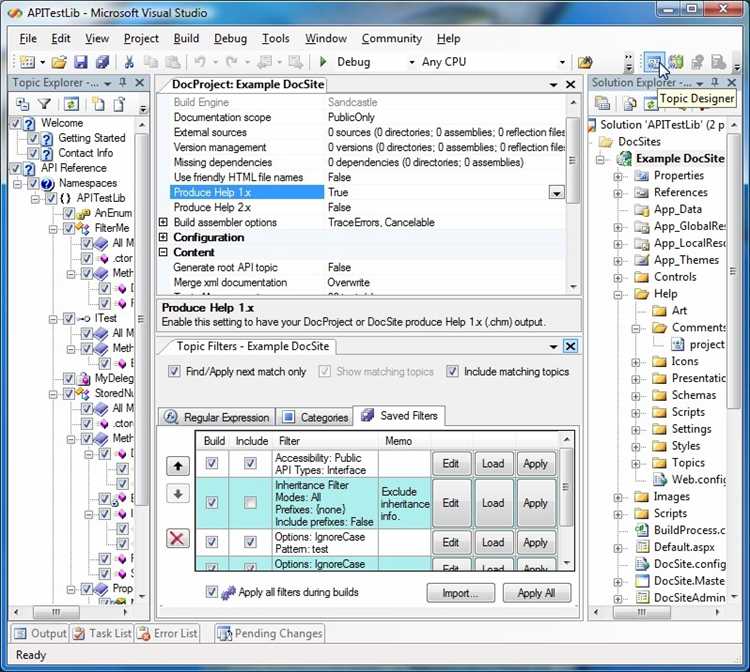This screenshot has height=672, width=750.
Task: Collapse the Content property group
Action: [163, 252]
